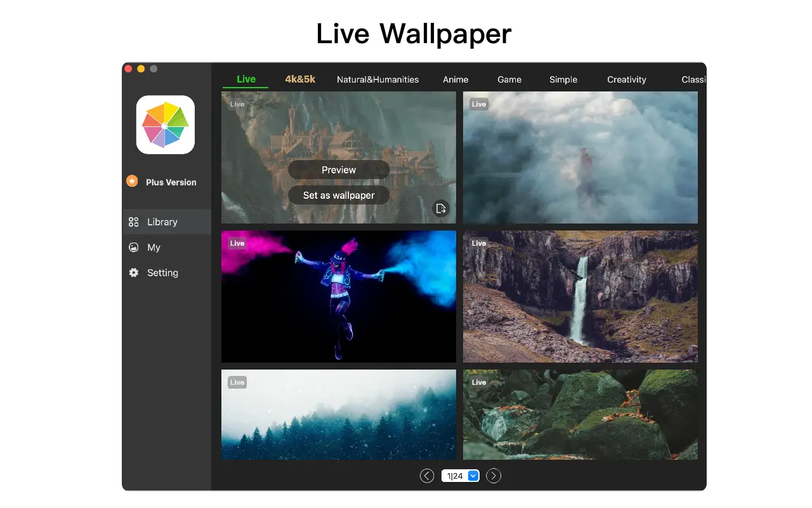
Task: Switch to the 4k&5k tab
Action: (300, 79)
